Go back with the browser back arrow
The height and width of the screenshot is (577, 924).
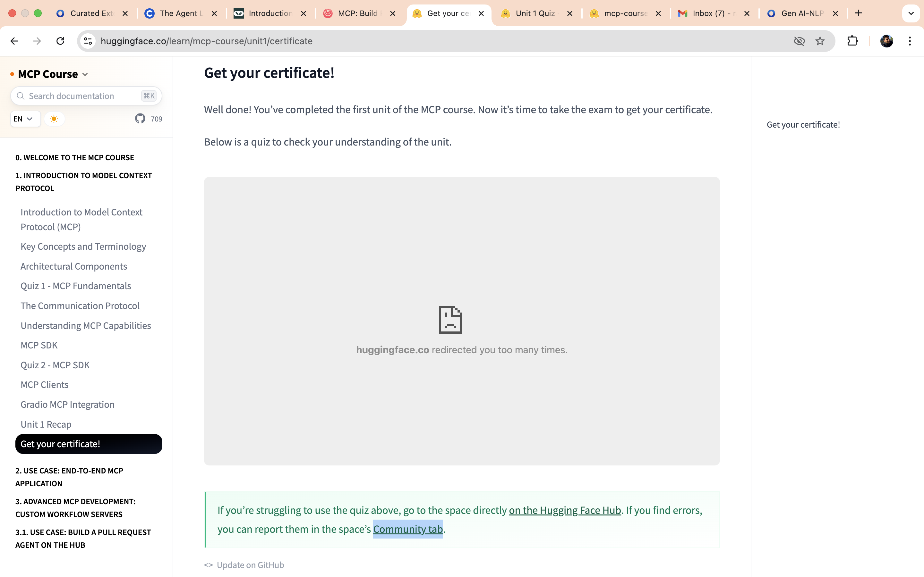point(14,41)
